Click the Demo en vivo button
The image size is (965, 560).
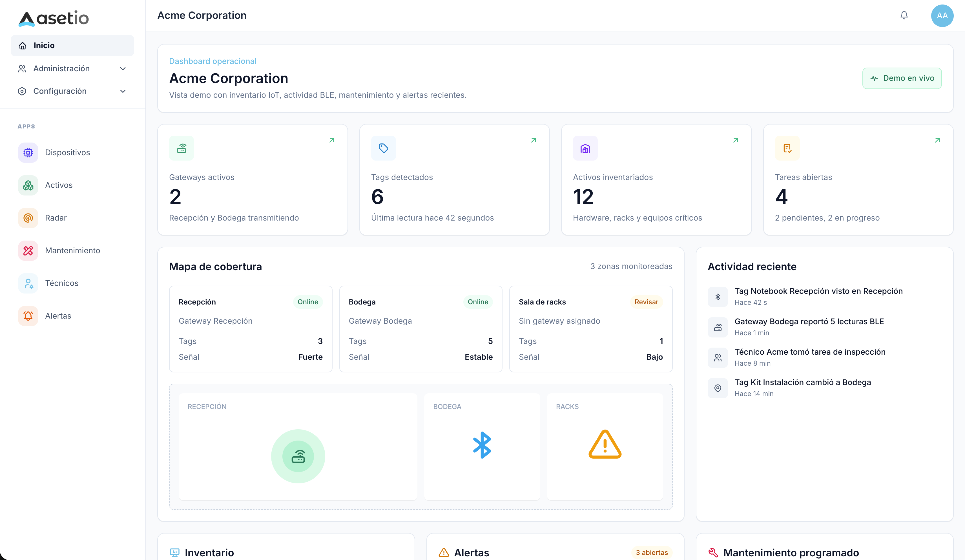pyautogui.click(x=902, y=78)
